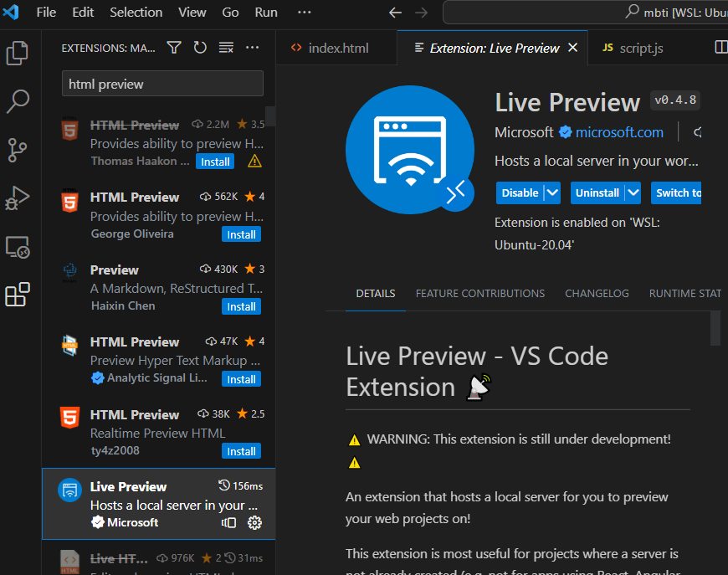
Task: Click the Microsoft publisher name in header
Action: [524, 132]
